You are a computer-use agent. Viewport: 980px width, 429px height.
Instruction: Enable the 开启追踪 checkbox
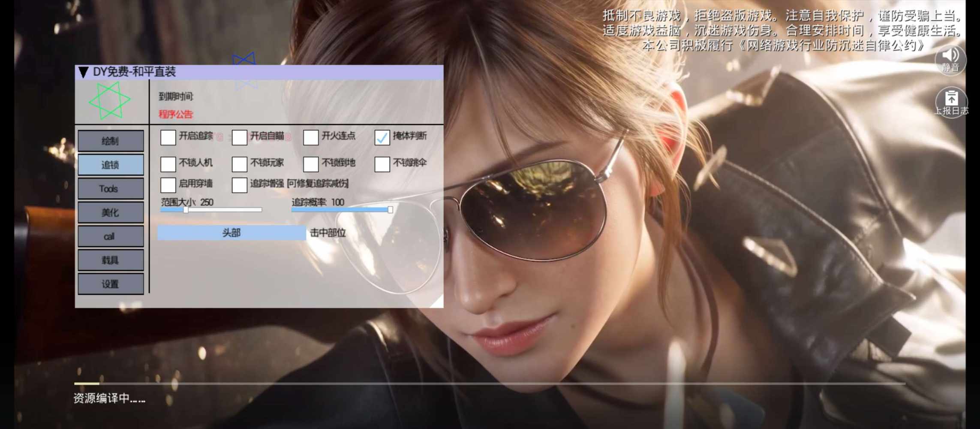[x=168, y=137]
